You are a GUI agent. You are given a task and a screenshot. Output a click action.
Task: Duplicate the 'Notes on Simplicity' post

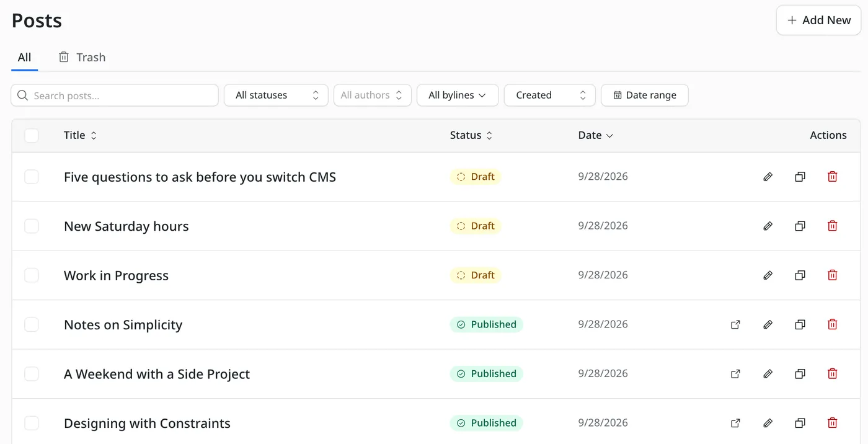(800, 324)
